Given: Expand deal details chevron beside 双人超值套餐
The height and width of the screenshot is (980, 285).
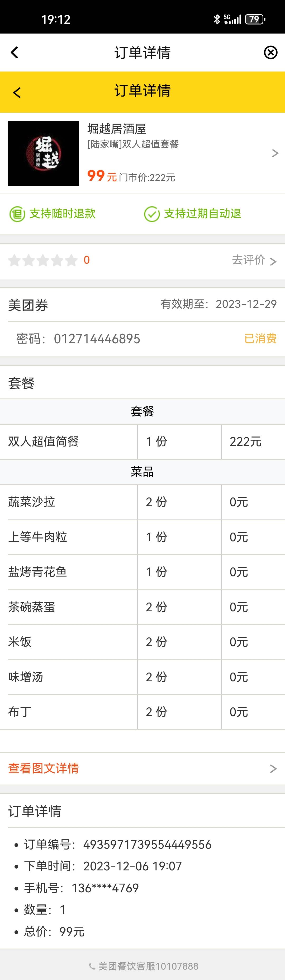Looking at the screenshot, I should click(275, 153).
